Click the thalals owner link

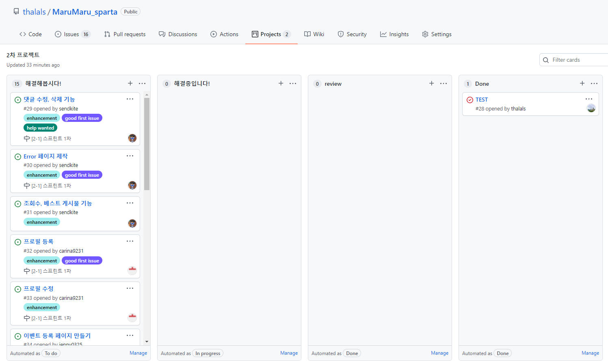click(x=34, y=12)
